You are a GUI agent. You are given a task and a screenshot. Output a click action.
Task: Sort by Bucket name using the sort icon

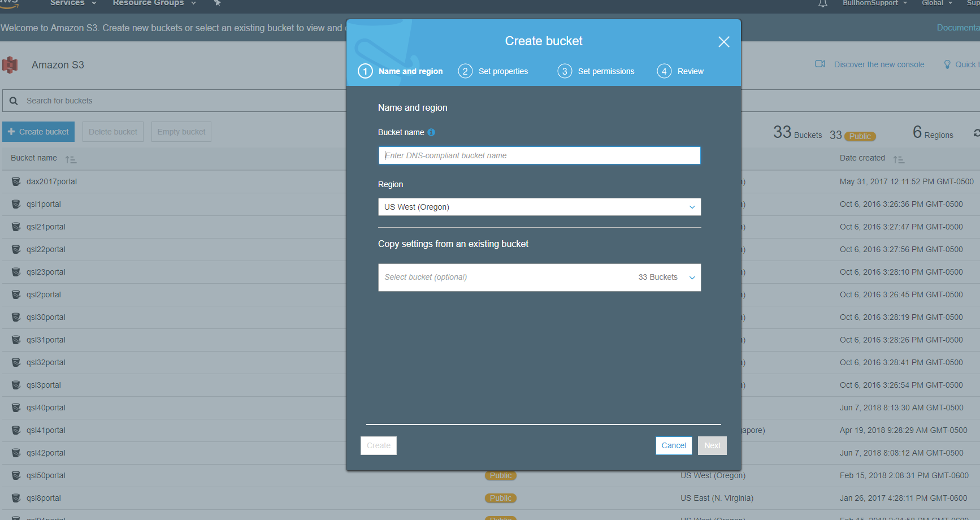pos(71,159)
